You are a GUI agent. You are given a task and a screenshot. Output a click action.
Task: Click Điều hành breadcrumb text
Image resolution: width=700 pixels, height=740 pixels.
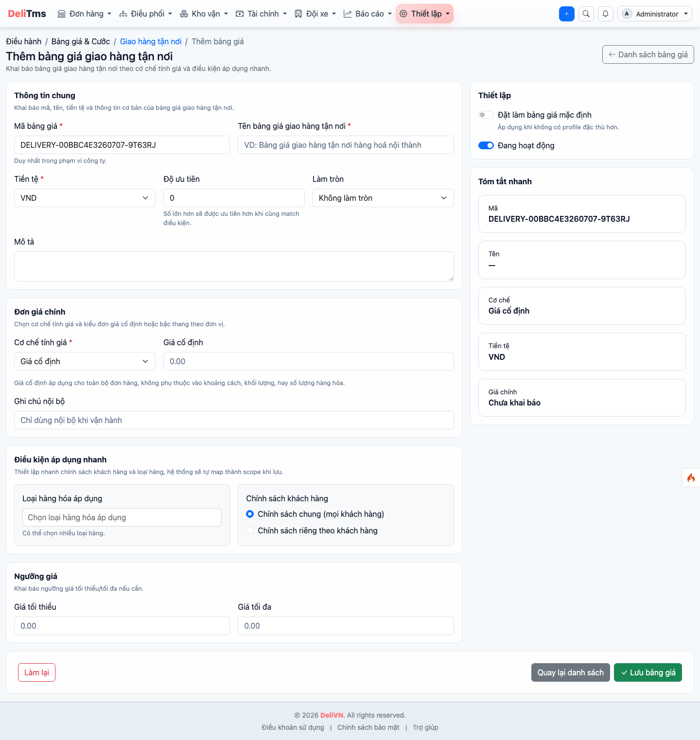click(24, 41)
